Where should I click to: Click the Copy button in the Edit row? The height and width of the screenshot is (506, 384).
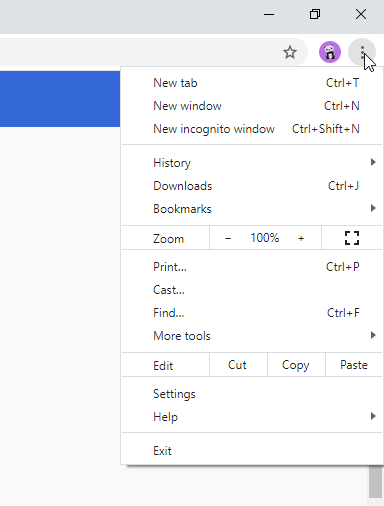click(x=296, y=365)
